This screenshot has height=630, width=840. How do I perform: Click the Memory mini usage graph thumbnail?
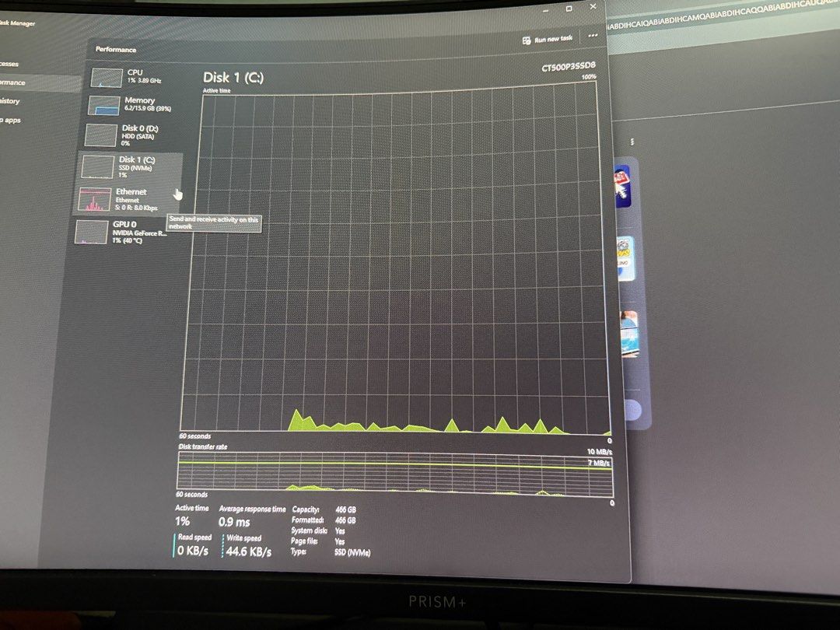103,106
